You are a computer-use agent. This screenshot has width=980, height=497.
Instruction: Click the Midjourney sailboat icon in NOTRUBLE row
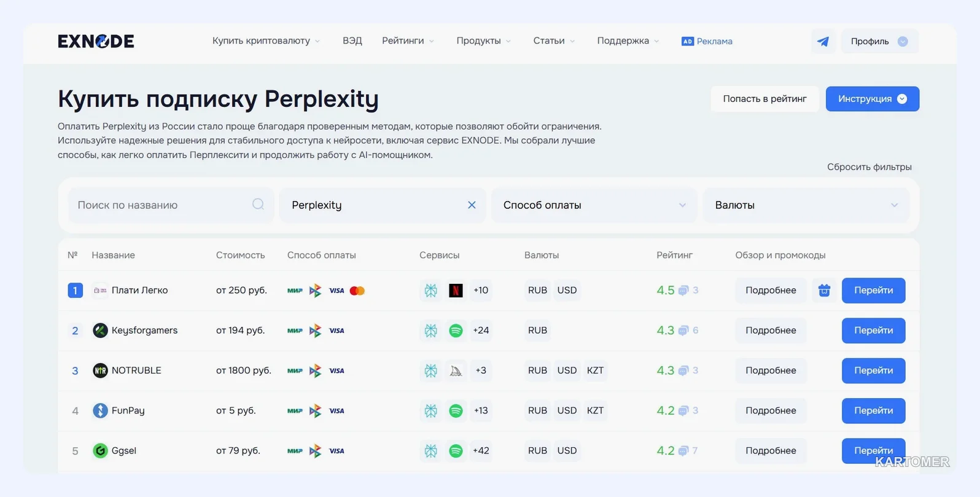coord(456,370)
